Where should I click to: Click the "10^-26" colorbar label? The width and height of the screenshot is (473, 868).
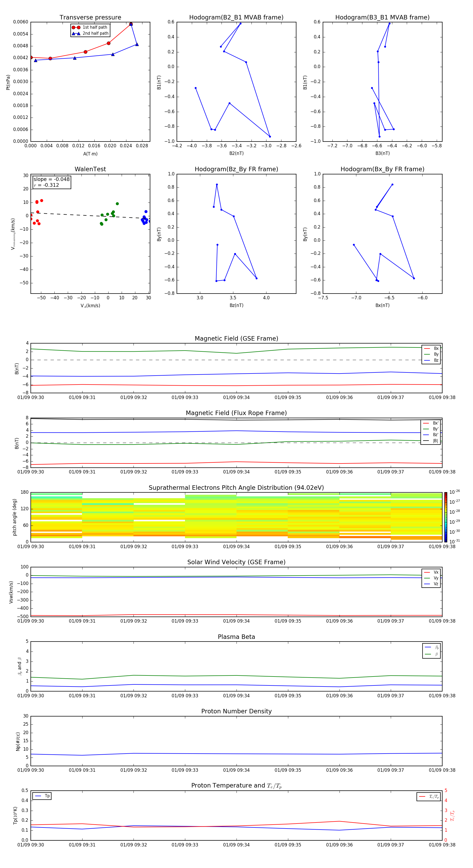pyautogui.click(x=455, y=492)
